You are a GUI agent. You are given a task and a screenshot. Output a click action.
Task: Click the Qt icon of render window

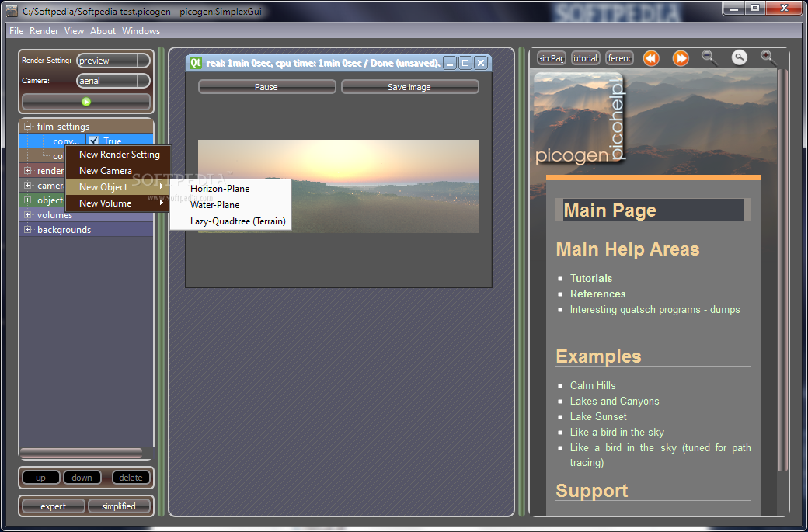point(196,63)
